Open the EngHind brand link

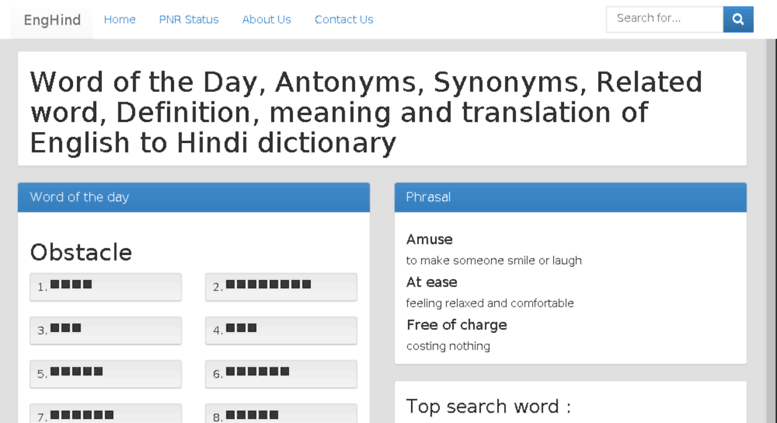point(52,20)
